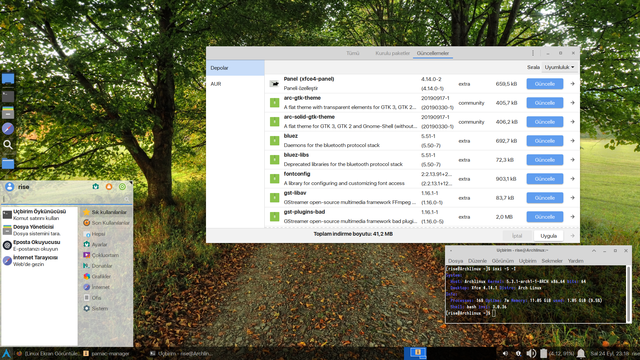The image size is (640, 360).
Task: Switch to the Tümü tab in Pamac
Action: 353,53
